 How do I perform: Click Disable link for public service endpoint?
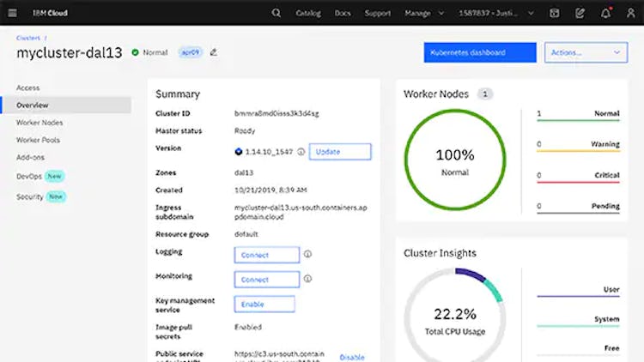coord(352,357)
